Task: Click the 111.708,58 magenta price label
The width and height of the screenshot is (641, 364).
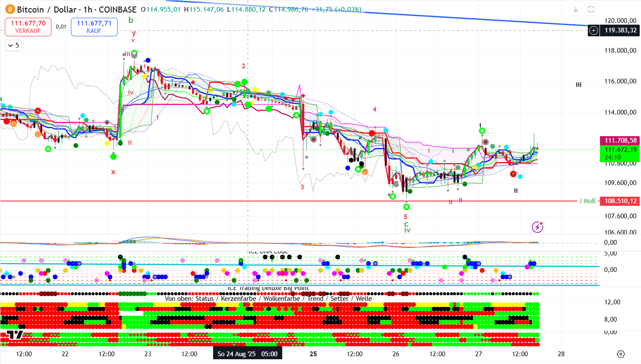Action: 620,140
